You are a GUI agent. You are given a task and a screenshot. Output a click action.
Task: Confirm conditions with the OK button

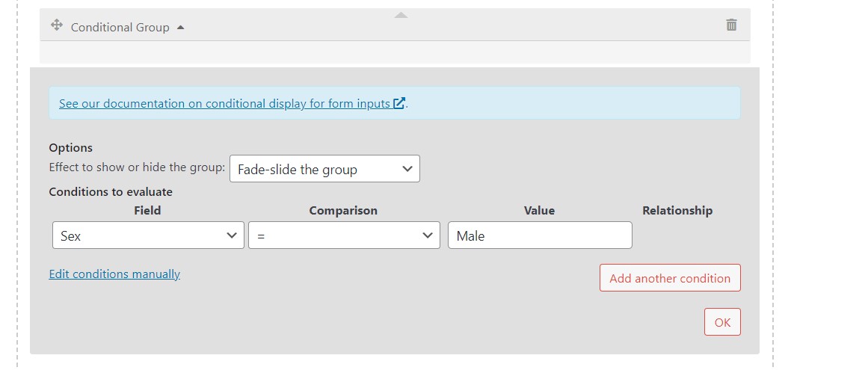pyautogui.click(x=722, y=322)
